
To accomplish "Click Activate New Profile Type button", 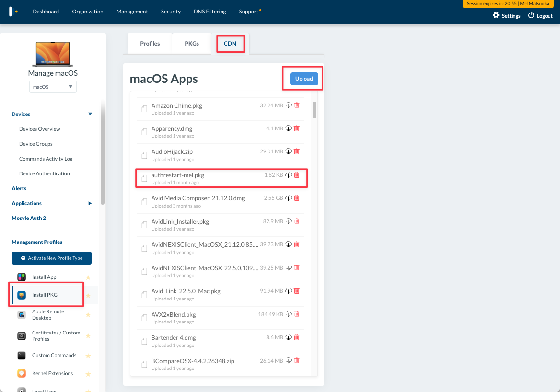I will 52,258.
